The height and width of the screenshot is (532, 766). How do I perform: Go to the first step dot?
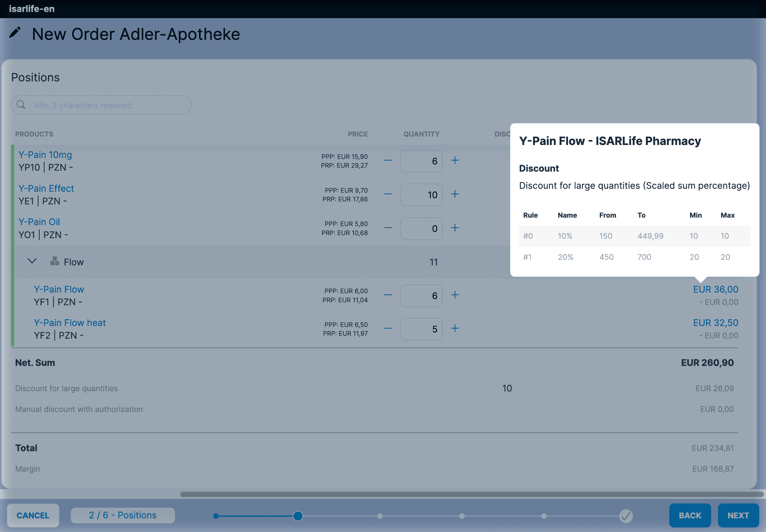pos(216,516)
